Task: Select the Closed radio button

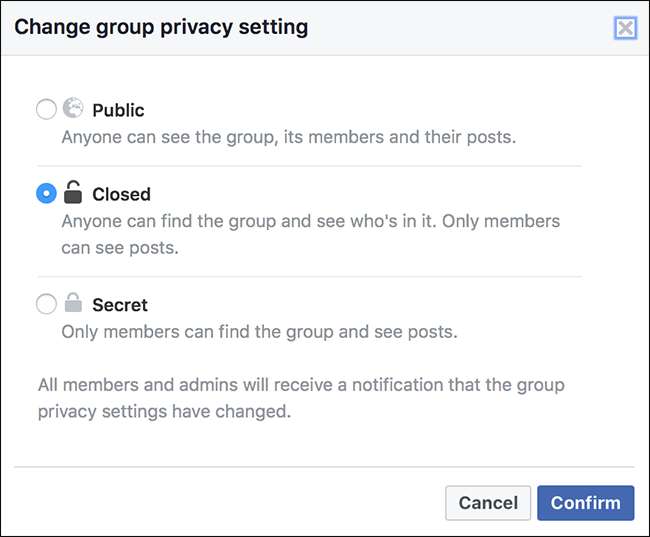Action: pos(46,194)
